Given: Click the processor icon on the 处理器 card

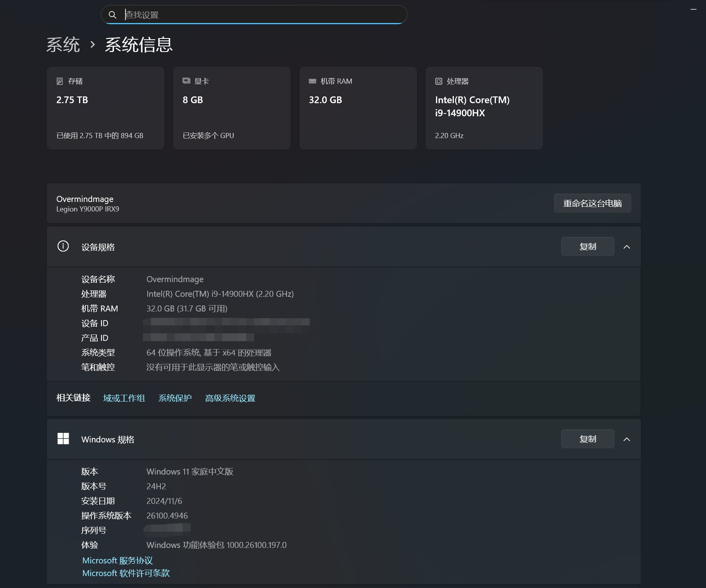Looking at the screenshot, I should tap(438, 81).
